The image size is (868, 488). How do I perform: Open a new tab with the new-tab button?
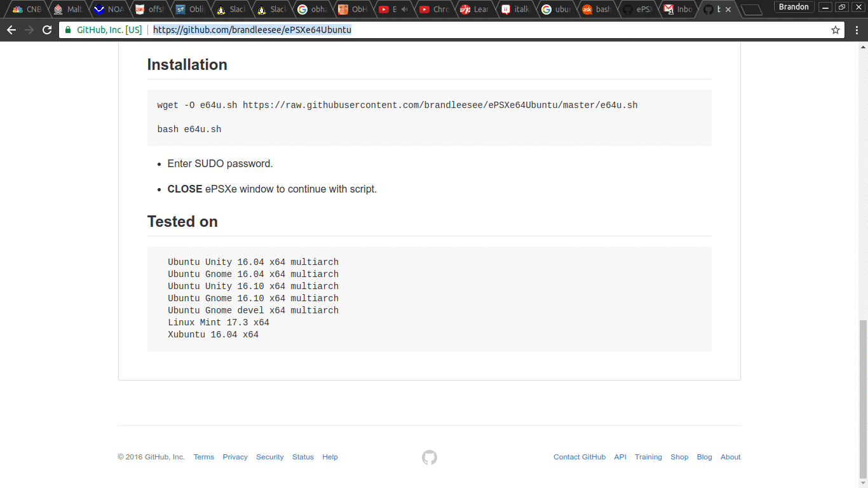coord(752,10)
